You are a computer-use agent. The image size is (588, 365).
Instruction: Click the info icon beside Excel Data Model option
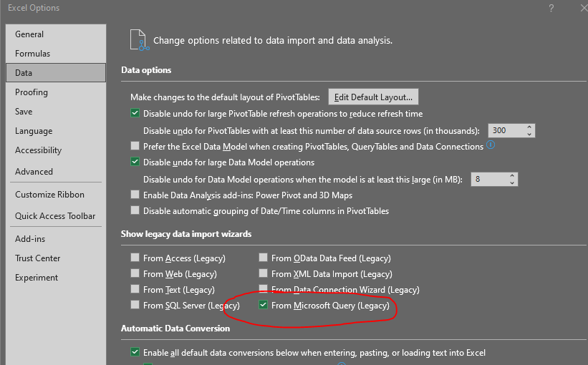point(491,145)
